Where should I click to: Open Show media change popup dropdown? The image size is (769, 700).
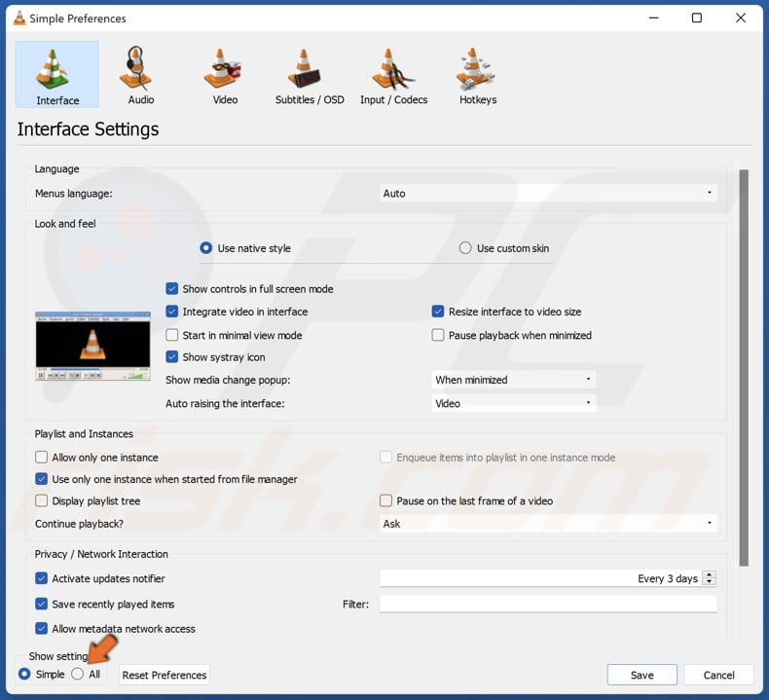point(514,380)
